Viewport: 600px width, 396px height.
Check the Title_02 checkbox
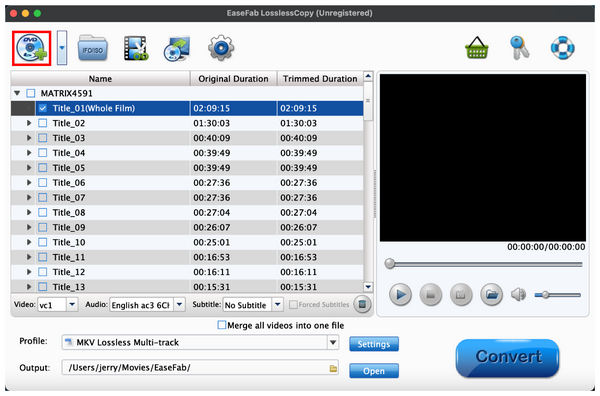coord(43,123)
